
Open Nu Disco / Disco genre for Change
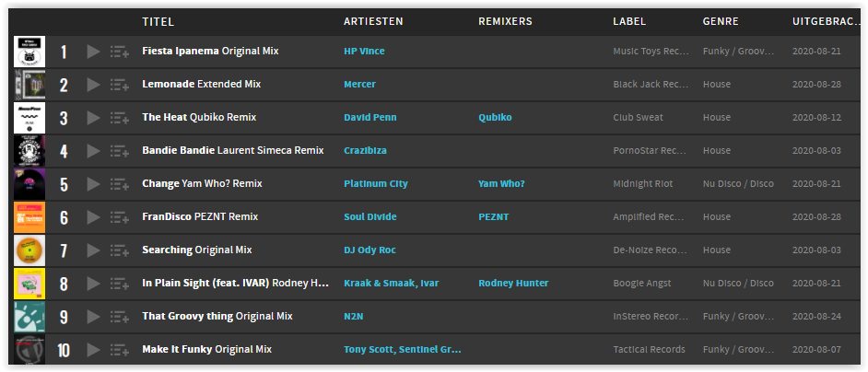pos(738,184)
